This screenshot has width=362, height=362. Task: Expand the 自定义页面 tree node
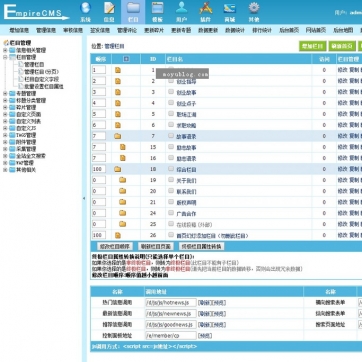click(x=5, y=114)
